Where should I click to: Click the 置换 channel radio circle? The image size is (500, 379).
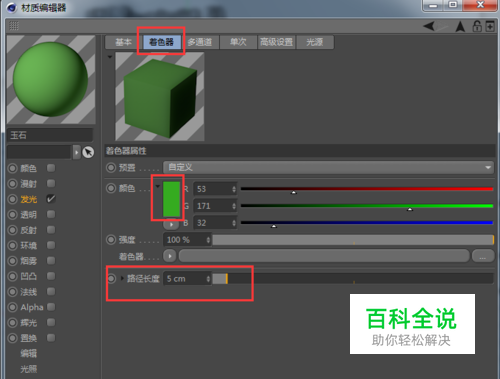click(12, 338)
